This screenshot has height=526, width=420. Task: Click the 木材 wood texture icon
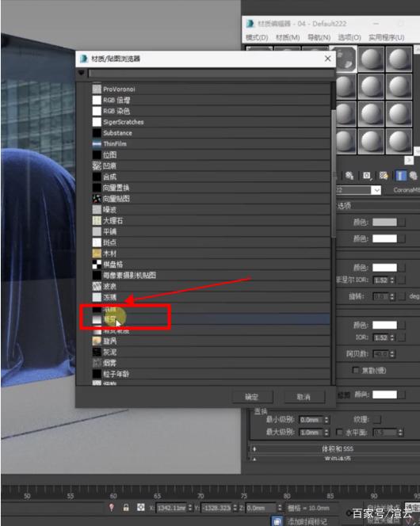coord(97,253)
